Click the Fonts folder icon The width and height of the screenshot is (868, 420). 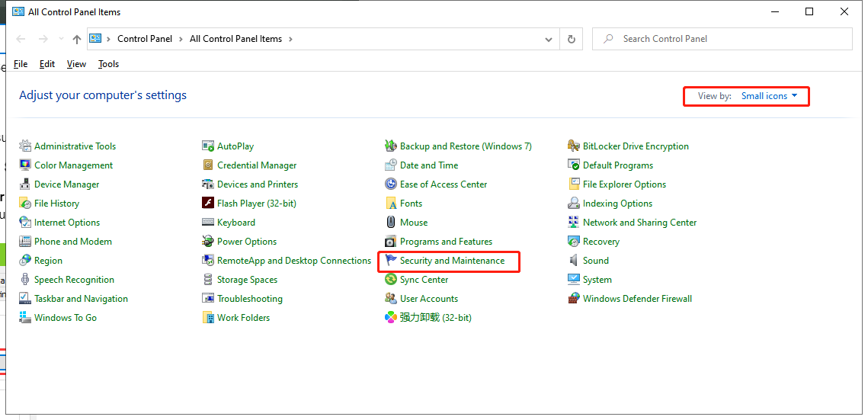point(391,203)
